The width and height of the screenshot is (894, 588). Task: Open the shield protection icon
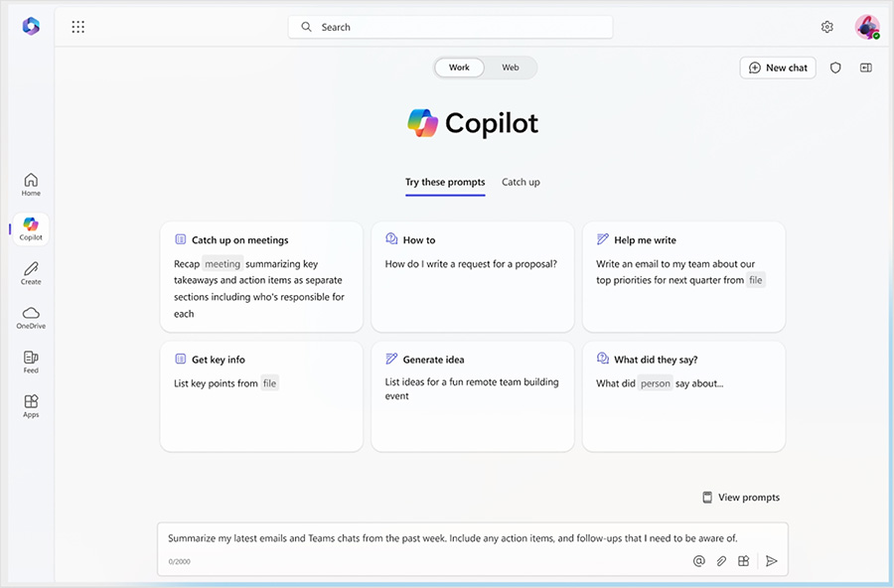835,68
